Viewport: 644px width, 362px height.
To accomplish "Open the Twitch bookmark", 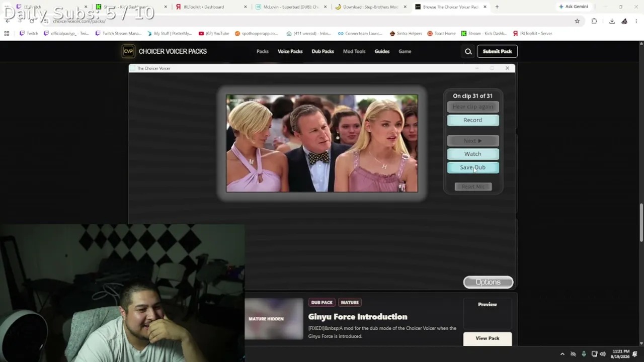I will pos(29,33).
